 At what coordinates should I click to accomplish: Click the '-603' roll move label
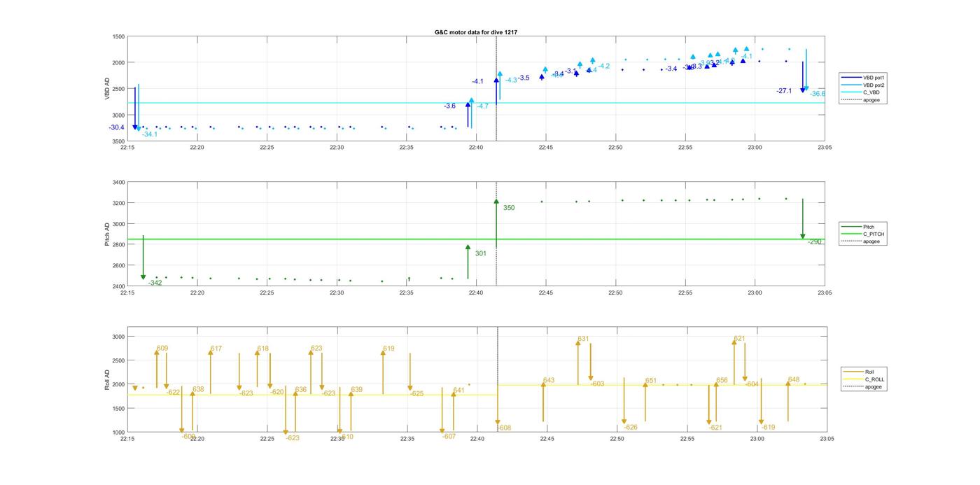point(597,384)
